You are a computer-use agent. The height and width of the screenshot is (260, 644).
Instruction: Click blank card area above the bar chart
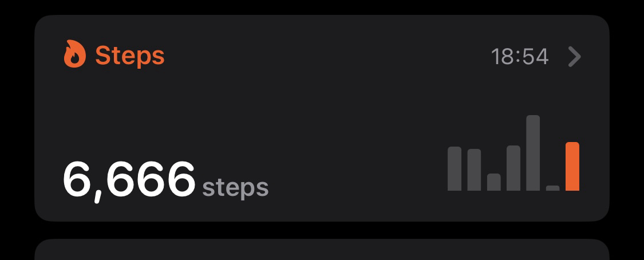pyautogui.click(x=513, y=94)
